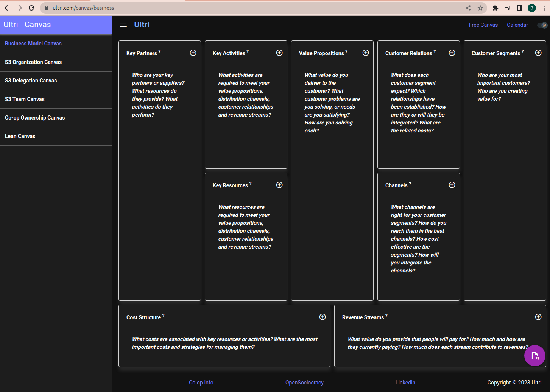Open the browser profile avatar B
The height and width of the screenshot is (392, 550).
(532, 8)
